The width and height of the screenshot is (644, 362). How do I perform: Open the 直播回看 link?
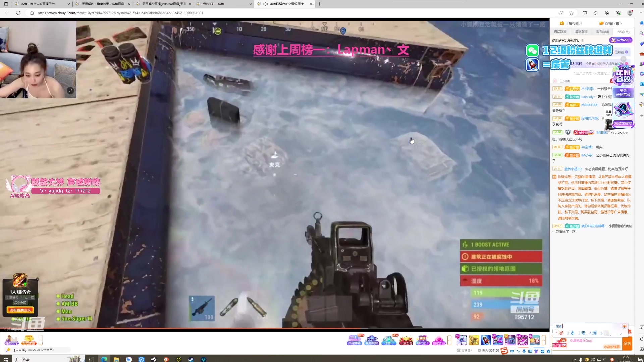(611, 23)
